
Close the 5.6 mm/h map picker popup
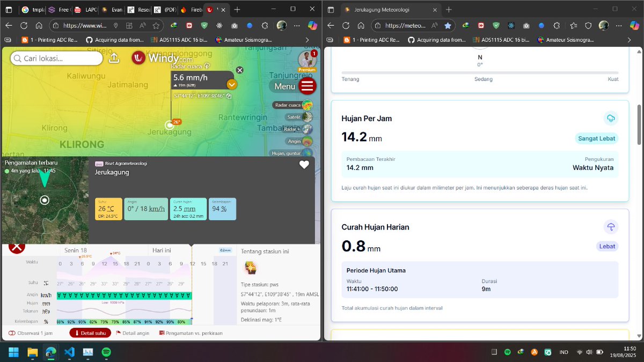point(240,70)
